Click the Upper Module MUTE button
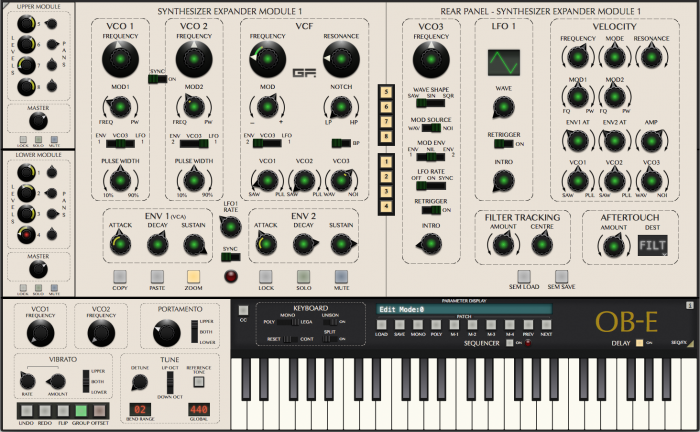The image size is (700, 432). [x=54, y=140]
